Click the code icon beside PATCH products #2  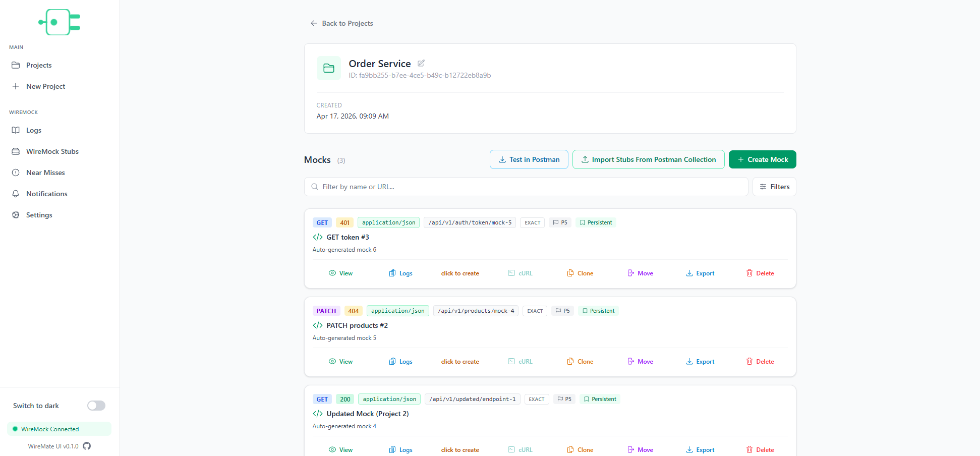pos(318,325)
